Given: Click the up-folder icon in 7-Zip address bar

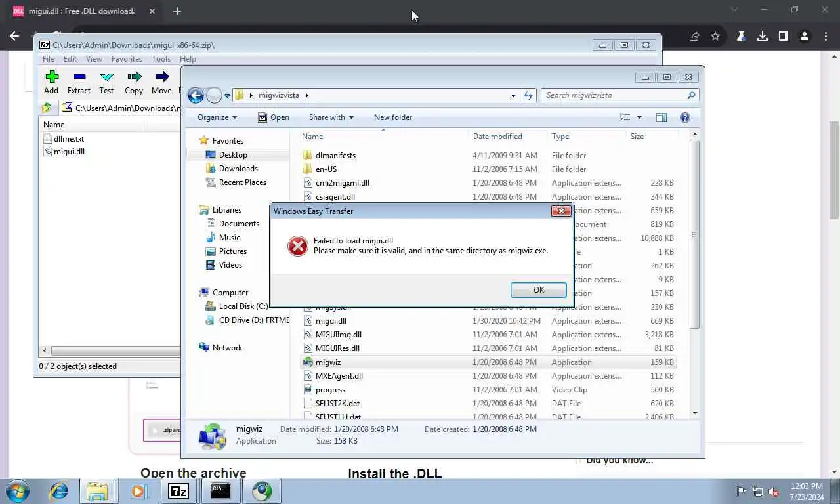Looking at the screenshot, I should coord(46,108).
